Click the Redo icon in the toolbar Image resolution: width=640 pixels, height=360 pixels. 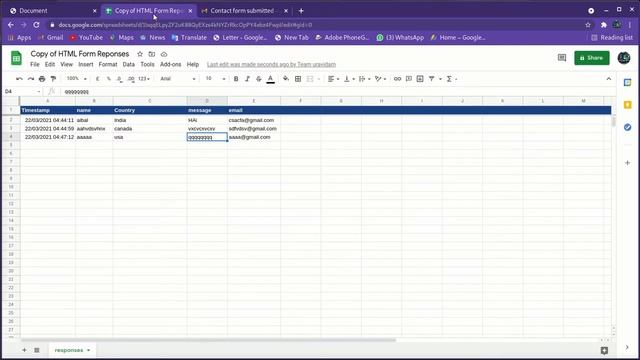(31, 79)
